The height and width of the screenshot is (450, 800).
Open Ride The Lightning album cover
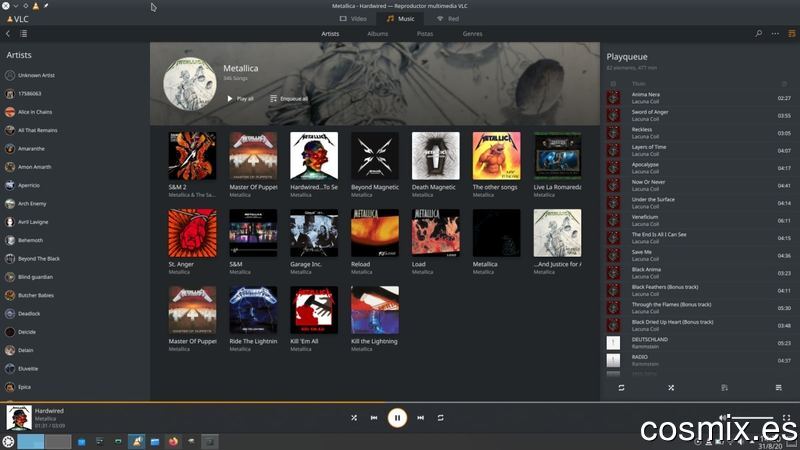253,310
